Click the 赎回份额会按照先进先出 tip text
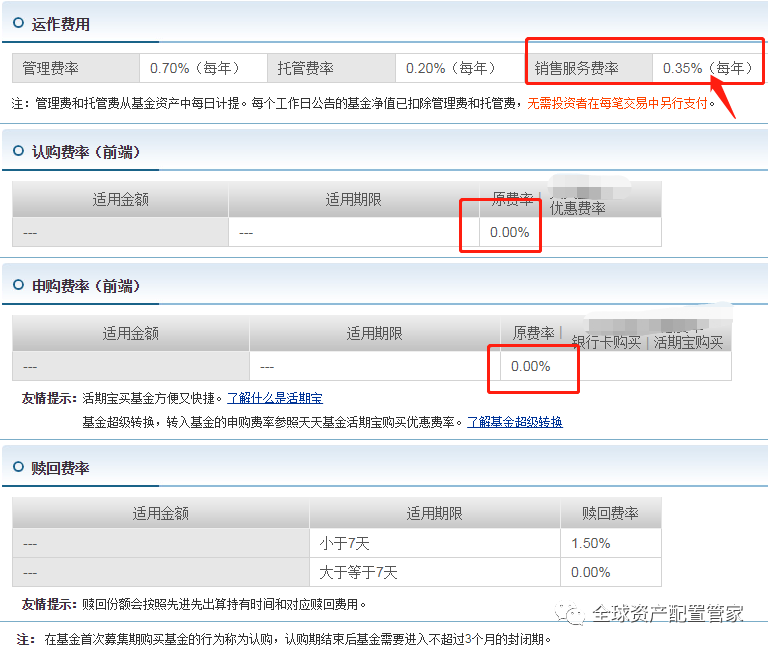This screenshot has width=768, height=647. [224, 604]
